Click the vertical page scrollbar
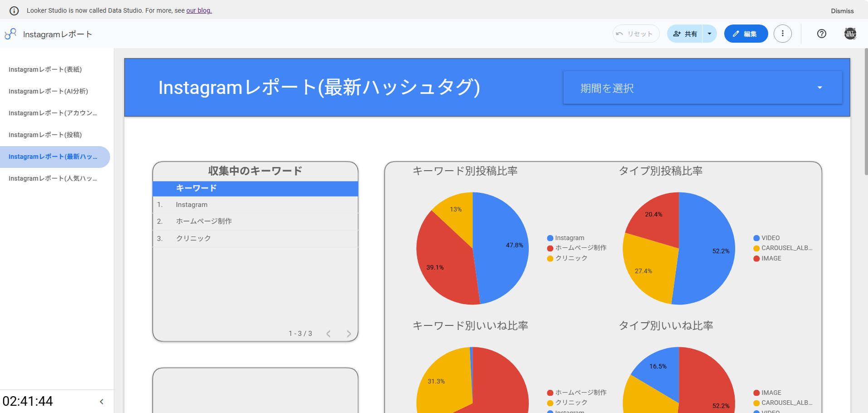This screenshot has width=868, height=413. click(x=866, y=112)
